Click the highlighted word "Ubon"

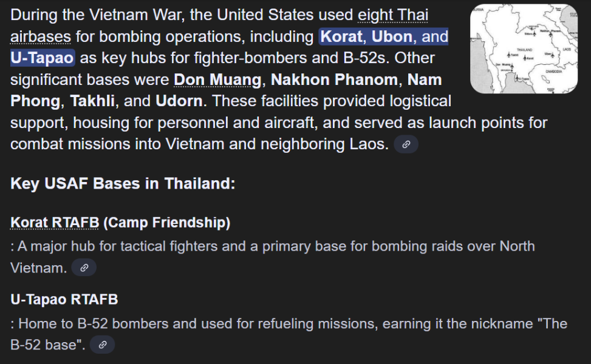[392, 36]
